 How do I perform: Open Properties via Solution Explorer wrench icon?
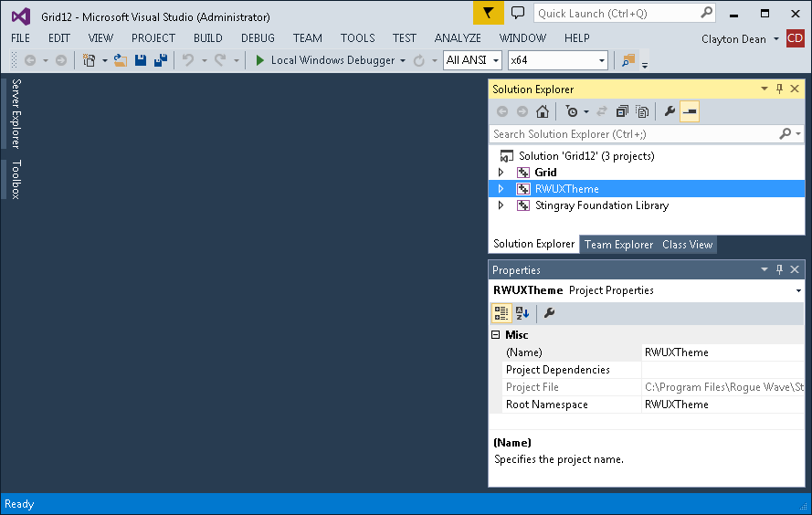670,111
